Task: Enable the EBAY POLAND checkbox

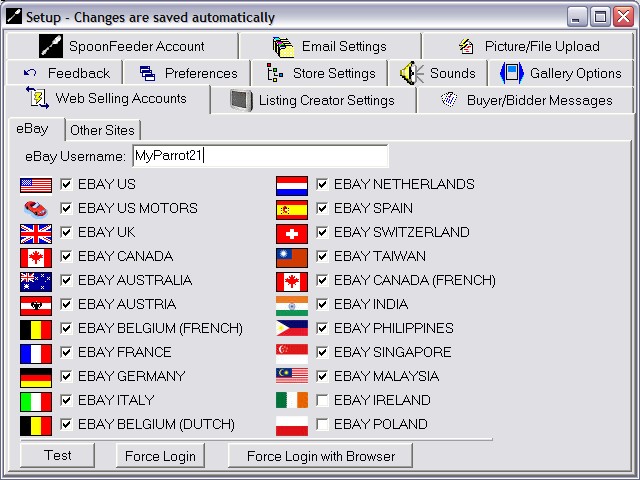Action: click(322, 424)
